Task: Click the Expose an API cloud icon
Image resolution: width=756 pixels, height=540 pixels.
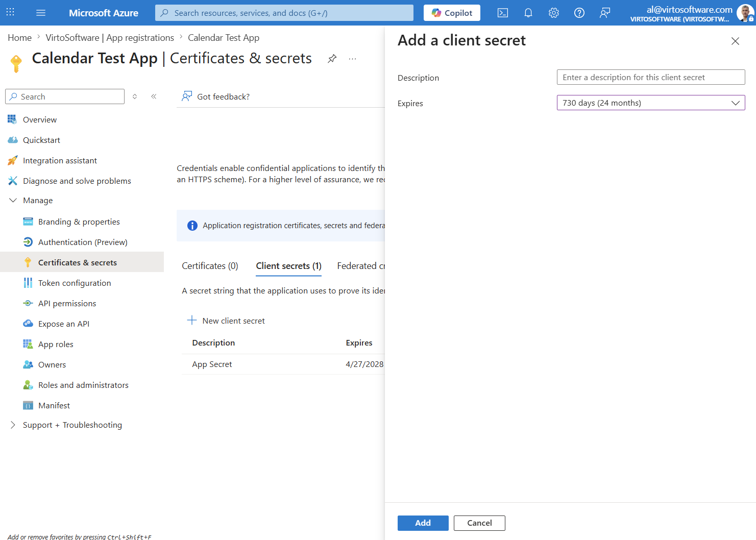Action: 28,324
